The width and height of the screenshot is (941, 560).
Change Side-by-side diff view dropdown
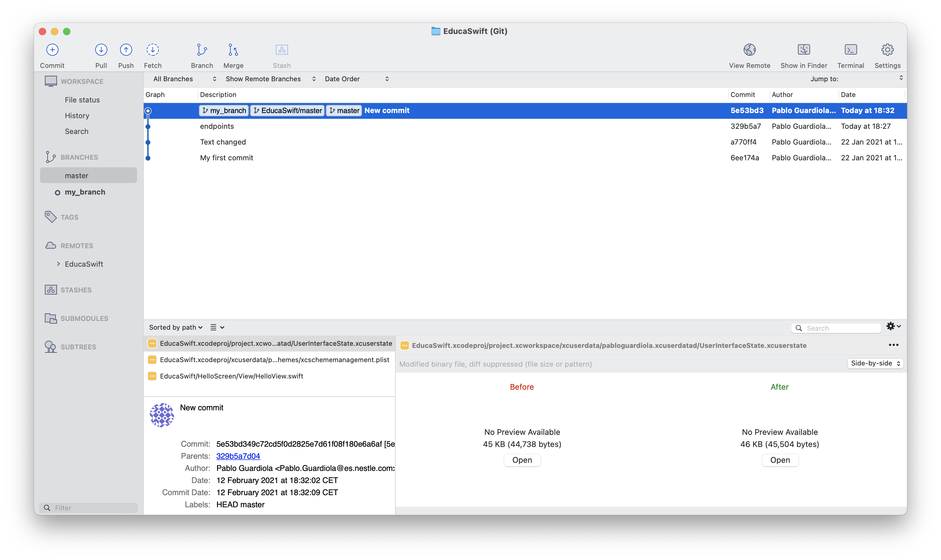click(875, 363)
